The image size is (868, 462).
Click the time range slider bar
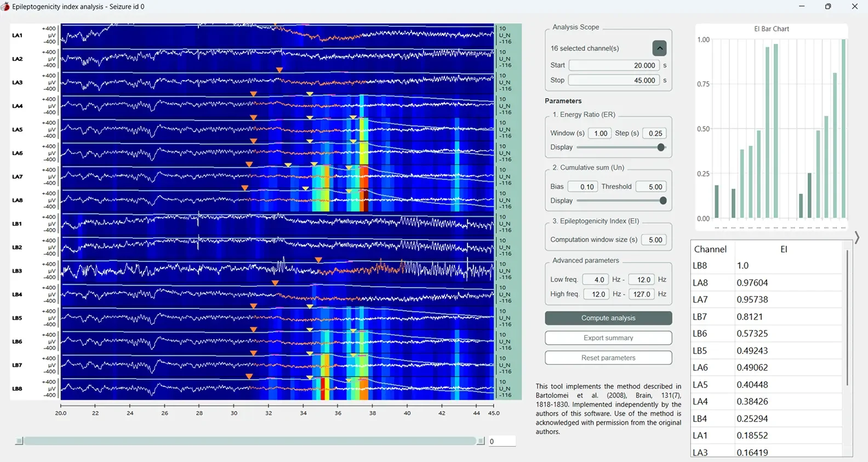tap(250, 441)
